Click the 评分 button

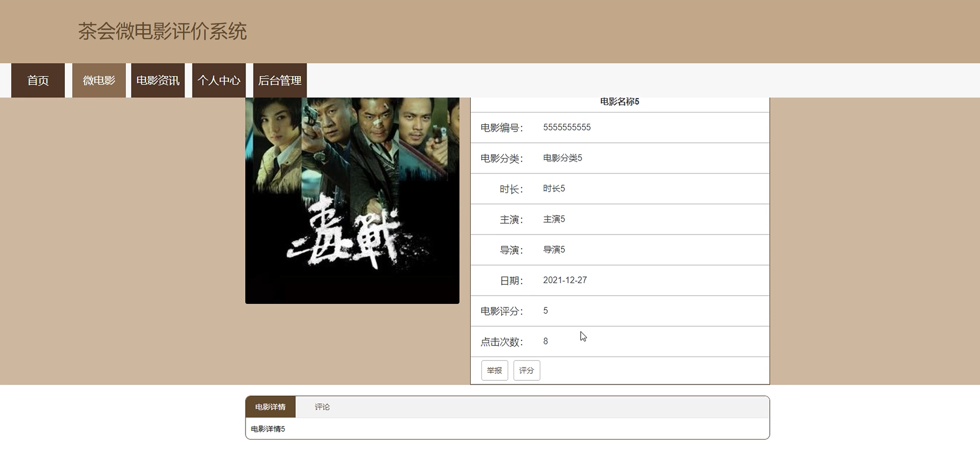527,371
